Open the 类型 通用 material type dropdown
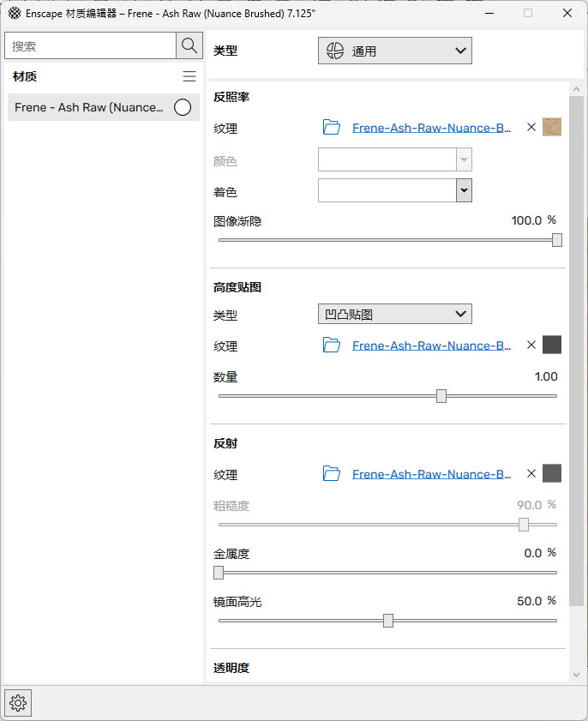The image size is (588, 721). (x=395, y=51)
